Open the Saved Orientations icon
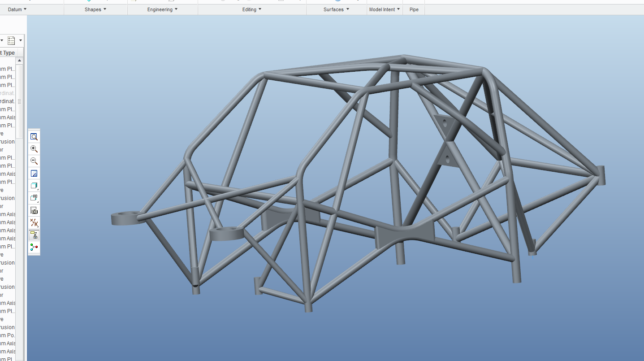The height and width of the screenshot is (361, 644). coord(34,197)
